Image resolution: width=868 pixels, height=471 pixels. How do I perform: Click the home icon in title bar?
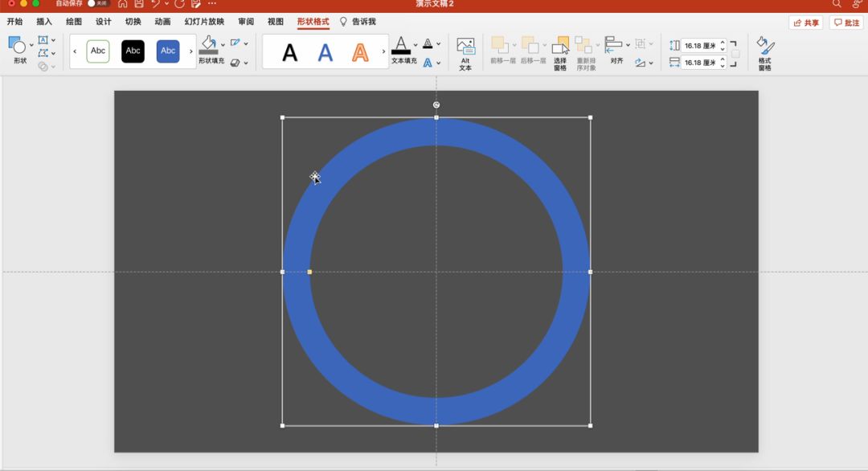[x=122, y=3]
